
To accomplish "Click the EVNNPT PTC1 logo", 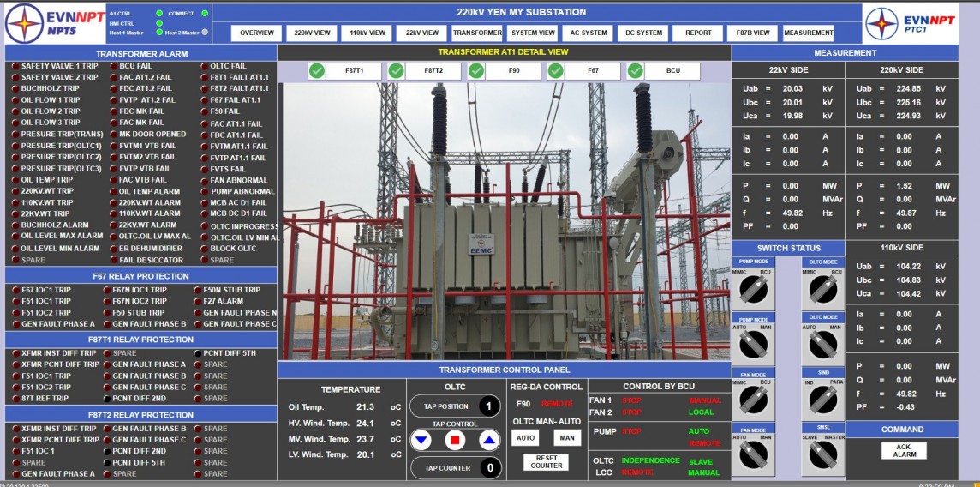I will click(x=910, y=23).
